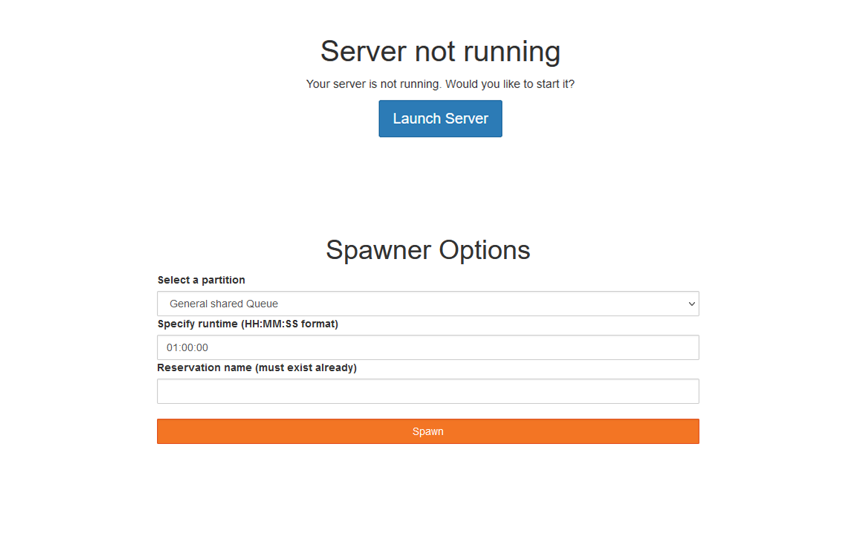863x544 pixels.
Task: Hit the orange Spawn button
Action: click(x=428, y=431)
